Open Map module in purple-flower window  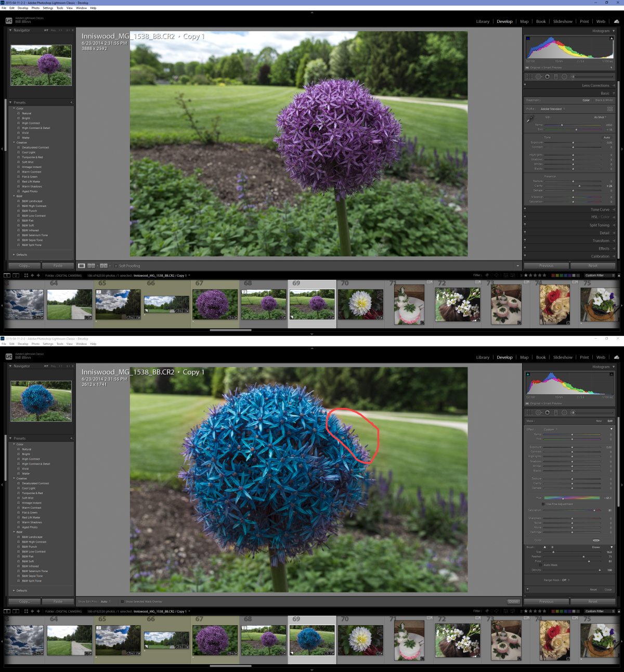524,21
